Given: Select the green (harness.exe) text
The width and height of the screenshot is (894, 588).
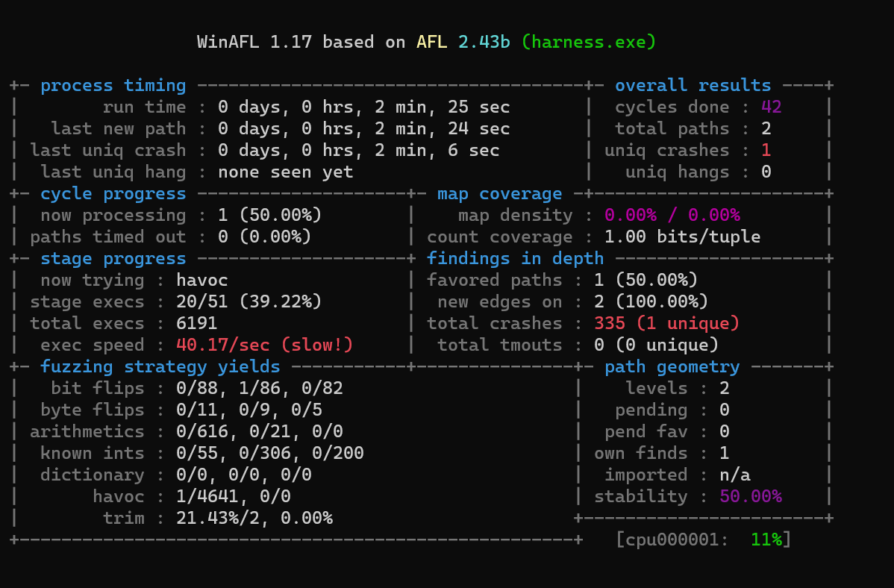Looking at the screenshot, I should pos(588,43).
